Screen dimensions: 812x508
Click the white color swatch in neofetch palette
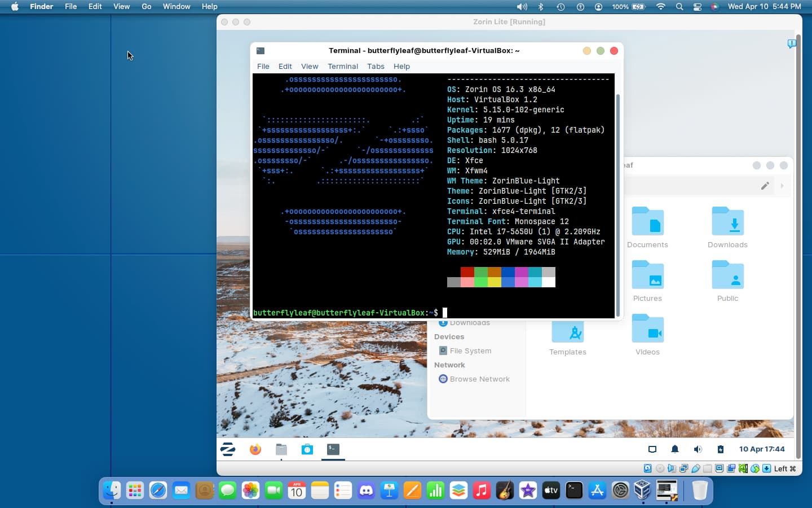pos(549,282)
